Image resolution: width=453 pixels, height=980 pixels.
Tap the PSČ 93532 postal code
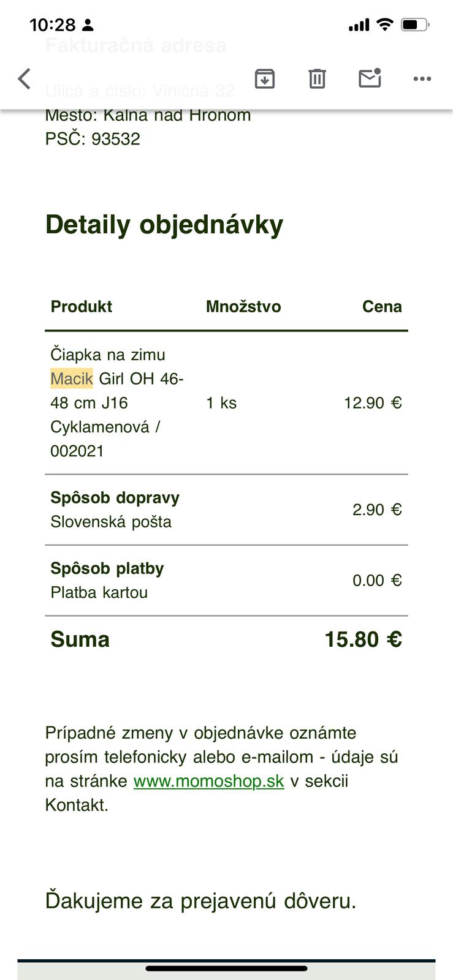[93, 139]
